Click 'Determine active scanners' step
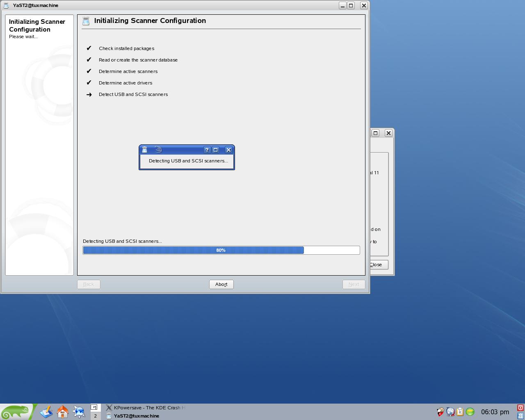Screen dimensions: 525x420 pyautogui.click(x=128, y=71)
